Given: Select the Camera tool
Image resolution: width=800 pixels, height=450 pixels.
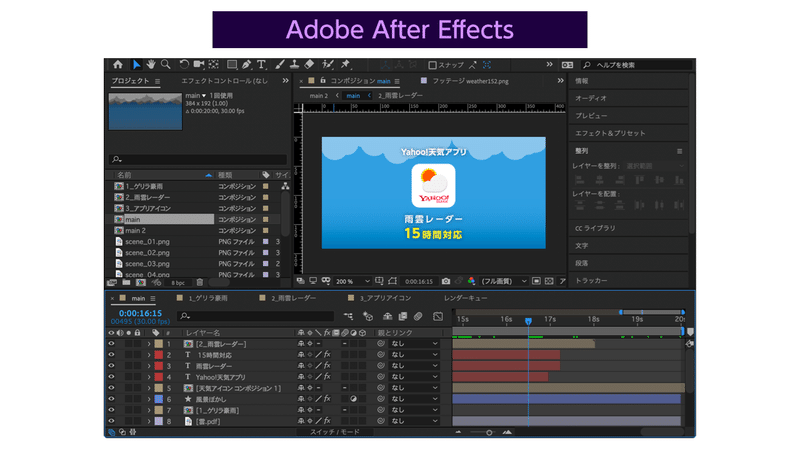Looking at the screenshot, I should (x=199, y=64).
